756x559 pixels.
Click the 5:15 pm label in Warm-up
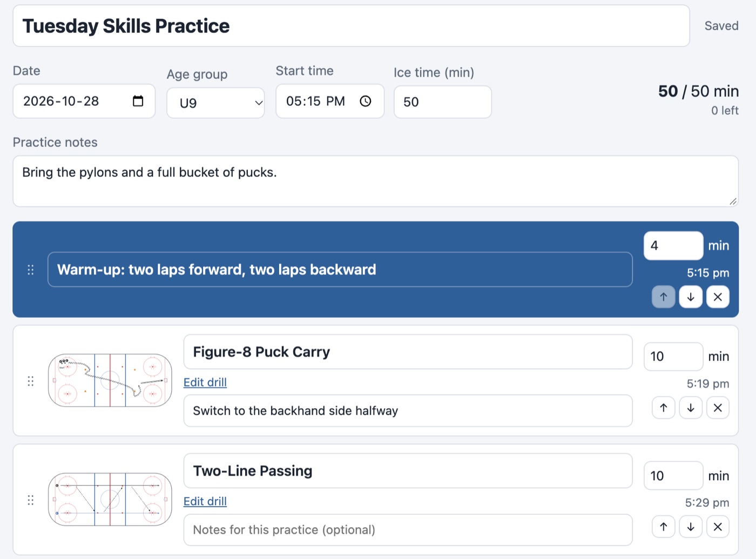(708, 273)
